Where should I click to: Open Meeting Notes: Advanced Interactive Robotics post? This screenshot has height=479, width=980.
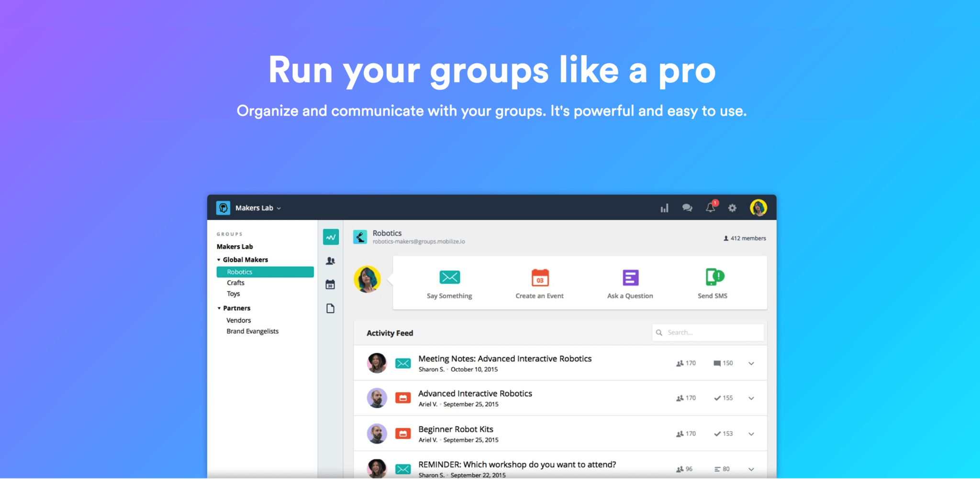[505, 359]
